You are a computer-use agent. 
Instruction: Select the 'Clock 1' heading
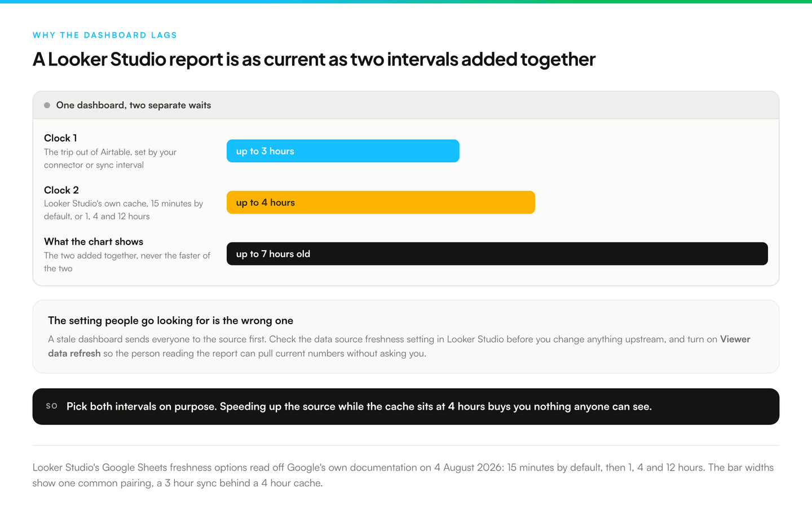(60, 138)
